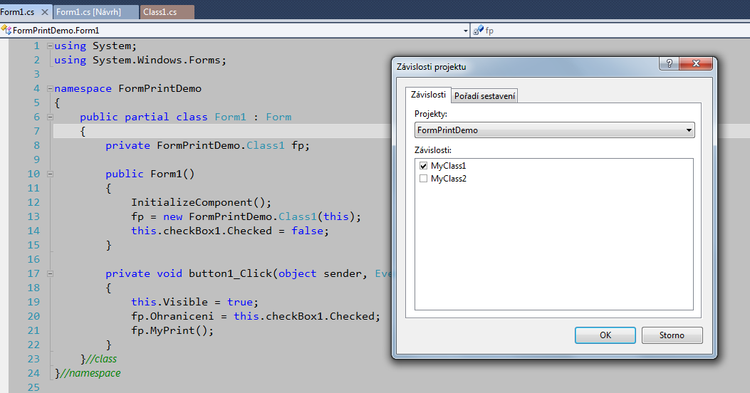Collapse the button1_Click method block
This screenshot has height=393, width=750.
coord(50,273)
